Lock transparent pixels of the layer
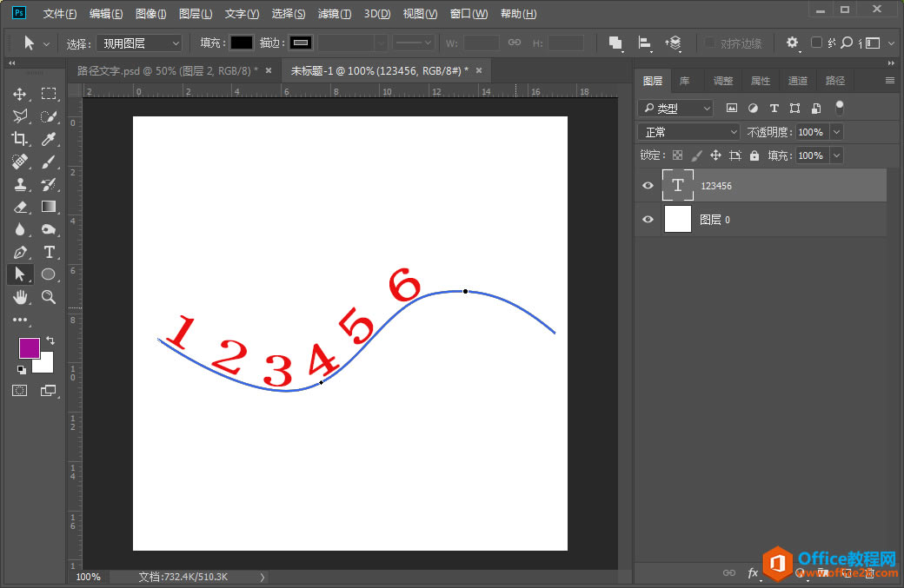Image resolution: width=904 pixels, height=588 pixels. 678,155
